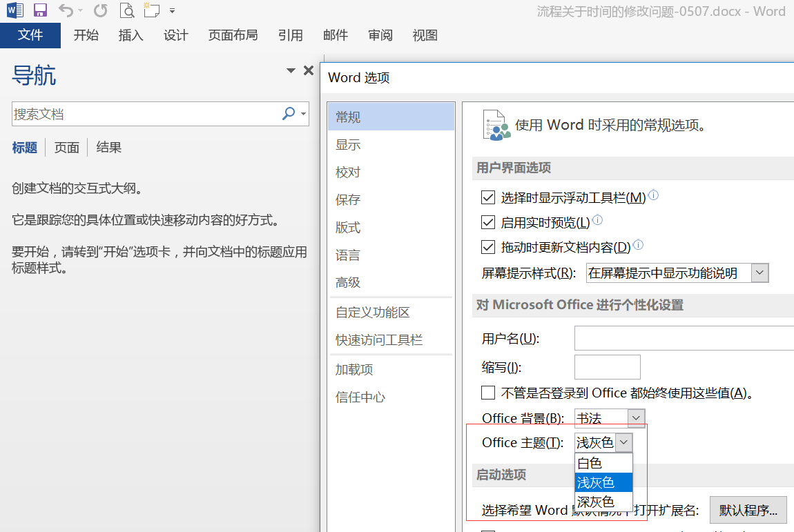
Task: Open print preview icon in quick access
Action: coord(126,10)
